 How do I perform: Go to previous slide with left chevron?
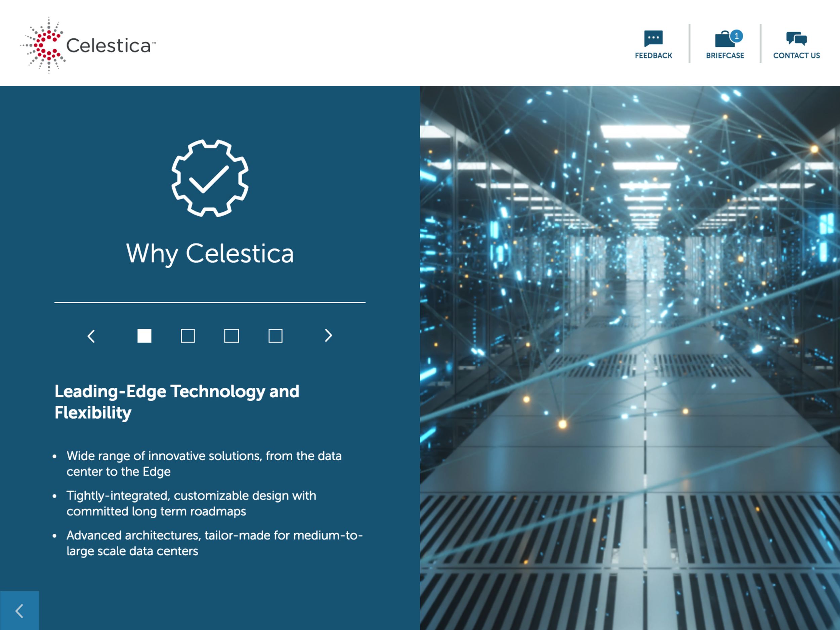(x=91, y=336)
